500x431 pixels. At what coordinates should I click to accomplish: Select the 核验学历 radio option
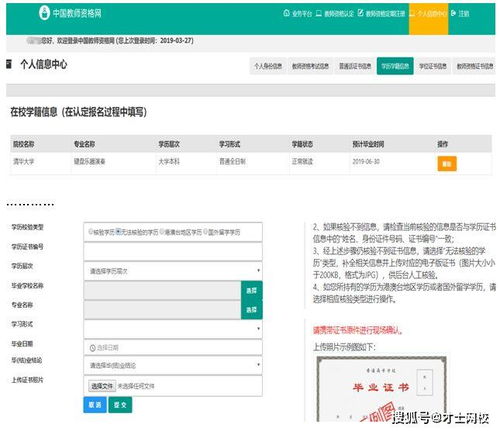(x=90, y=231)
